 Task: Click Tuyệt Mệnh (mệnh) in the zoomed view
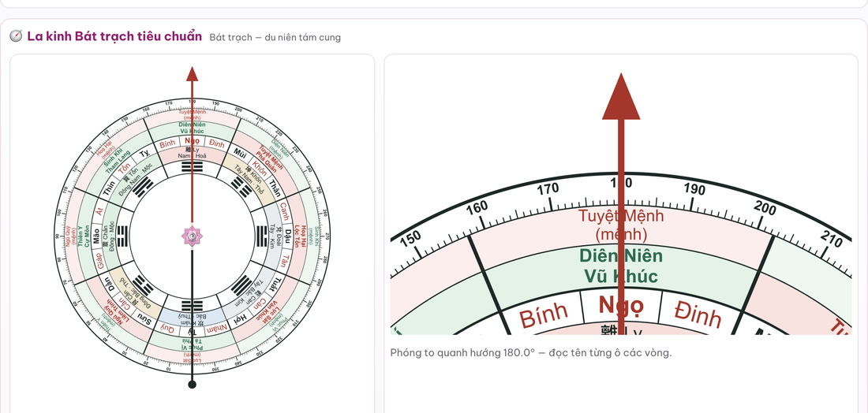[x=620, y=225]
